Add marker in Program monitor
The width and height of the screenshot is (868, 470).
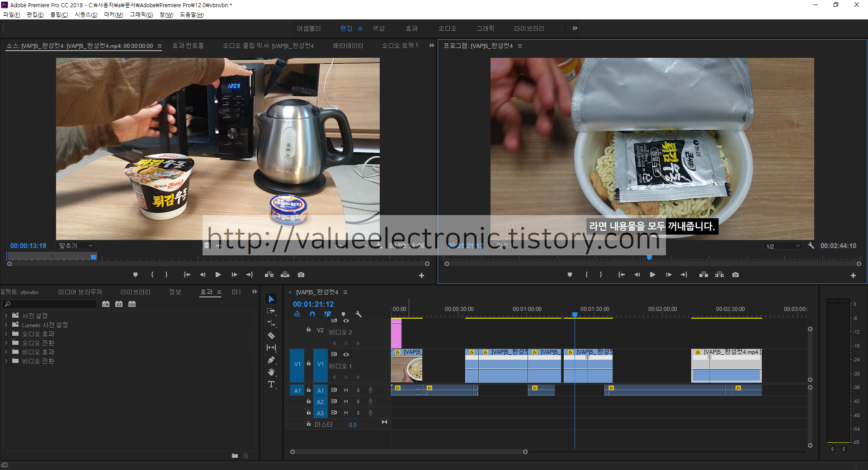[570, 275]
